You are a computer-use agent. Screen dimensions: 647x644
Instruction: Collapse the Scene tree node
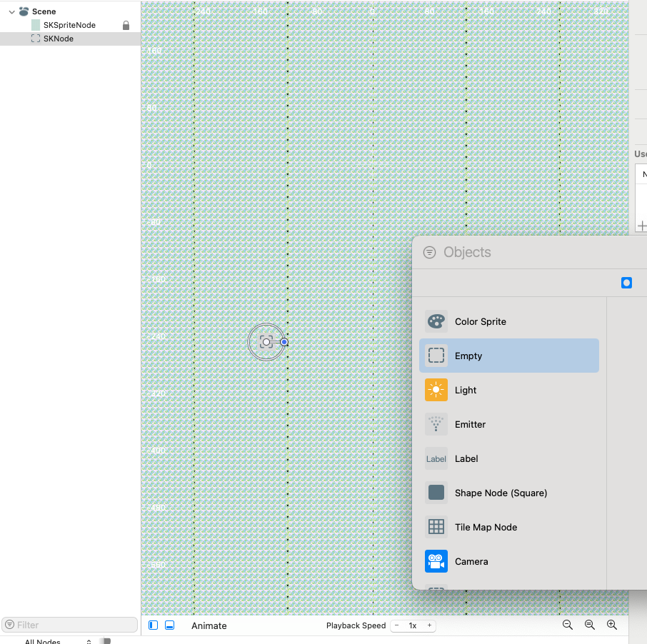(11, 11)
